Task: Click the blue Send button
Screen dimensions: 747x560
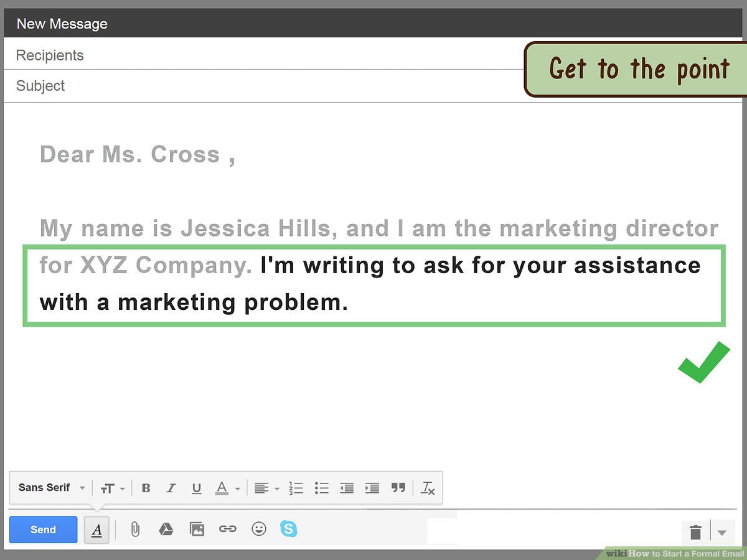Action: click(x=43, y=530)
